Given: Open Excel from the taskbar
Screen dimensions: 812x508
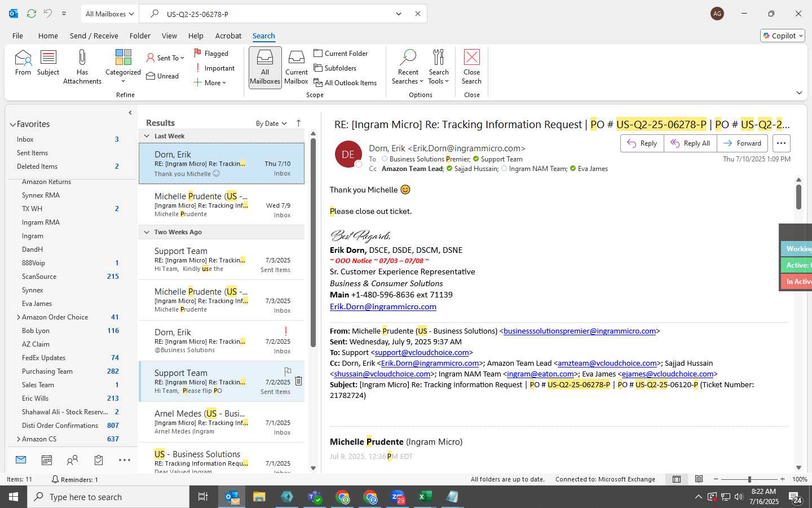Looking at the screenshot, I should (x=425, y=497).
